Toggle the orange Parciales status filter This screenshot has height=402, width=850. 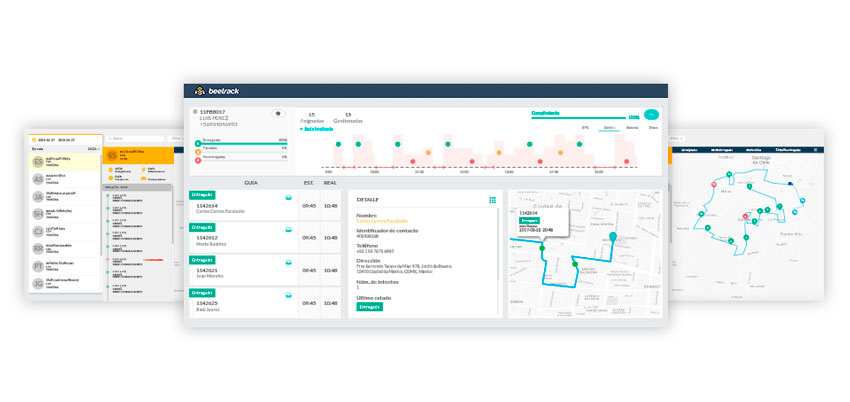point(197,151)
